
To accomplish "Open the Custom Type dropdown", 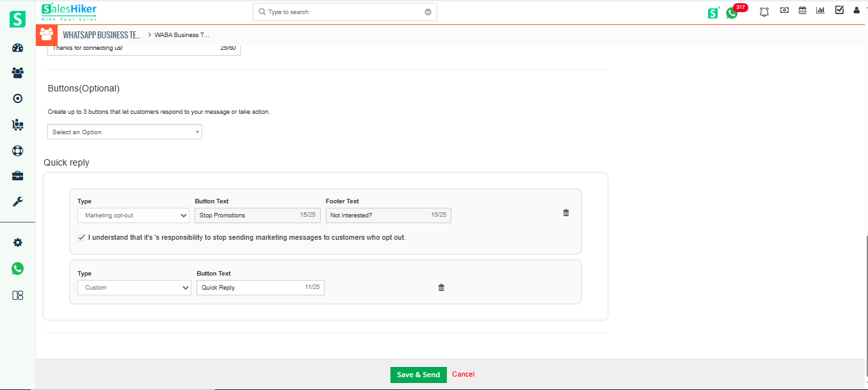I will tap(134, 288).
